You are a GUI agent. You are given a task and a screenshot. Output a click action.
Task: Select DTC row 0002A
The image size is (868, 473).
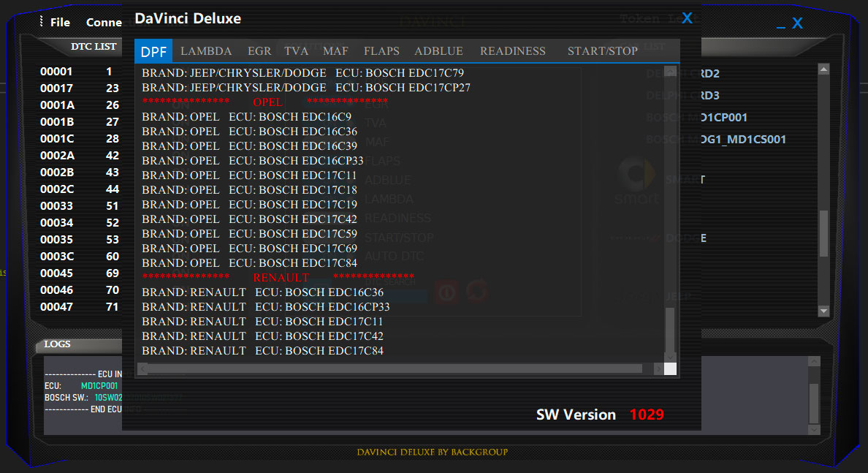80,156
